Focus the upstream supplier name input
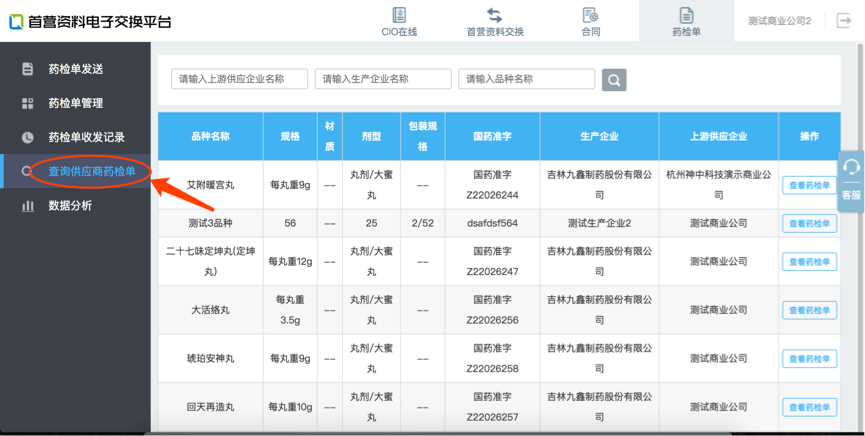Viewport: 865px width, 436px height. pyautogui.click(x=239, y=79)
